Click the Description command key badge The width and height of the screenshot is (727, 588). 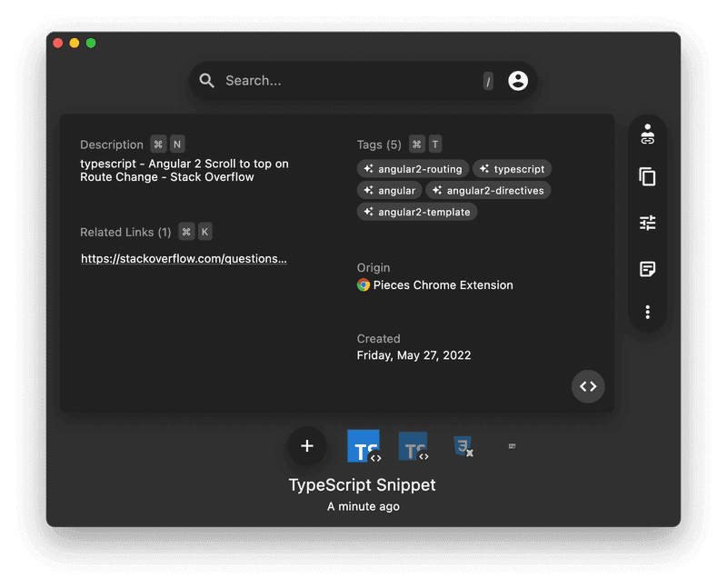coord(158,145)
